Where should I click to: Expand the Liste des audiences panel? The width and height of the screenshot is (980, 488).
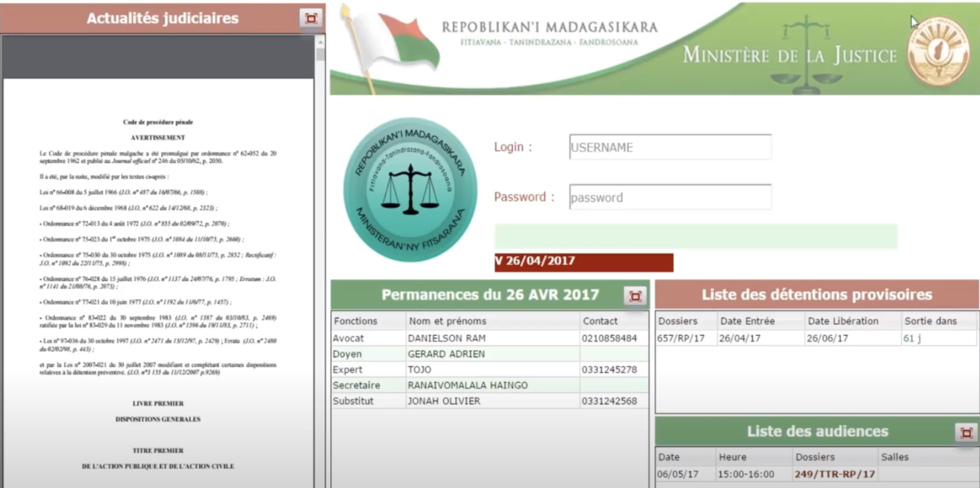pyautogui.click(x=966, y=432)
